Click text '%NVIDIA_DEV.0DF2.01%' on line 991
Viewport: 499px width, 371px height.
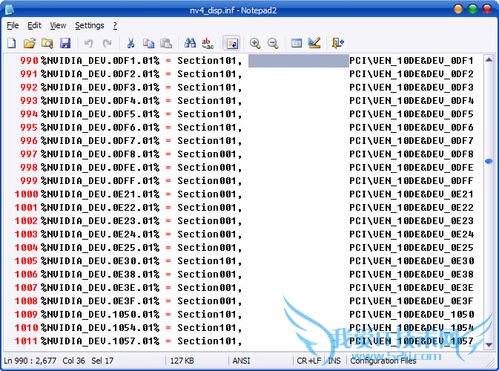click(x=100, y=74)
